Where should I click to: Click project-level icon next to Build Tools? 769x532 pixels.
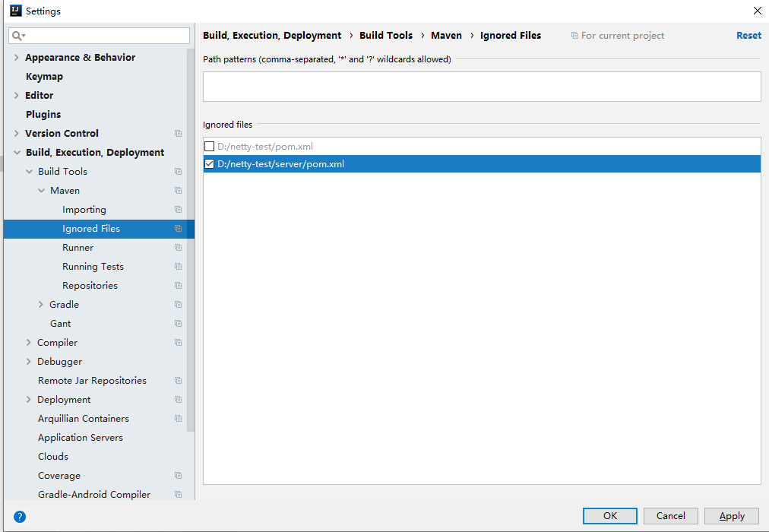[178, 172]
